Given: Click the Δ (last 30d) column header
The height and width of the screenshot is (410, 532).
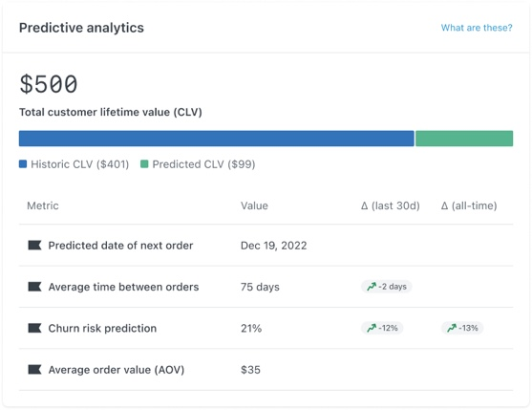Looking at the screenshot, I should pos(391,205).
